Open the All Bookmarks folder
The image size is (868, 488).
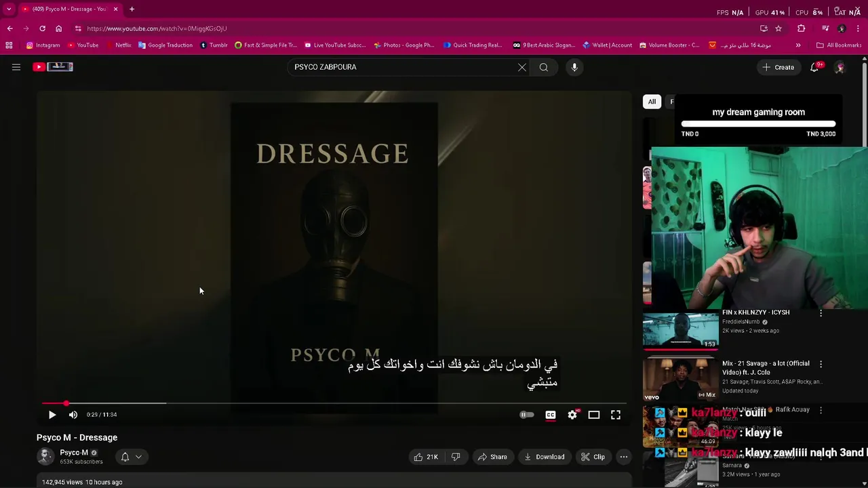[839, 45]
